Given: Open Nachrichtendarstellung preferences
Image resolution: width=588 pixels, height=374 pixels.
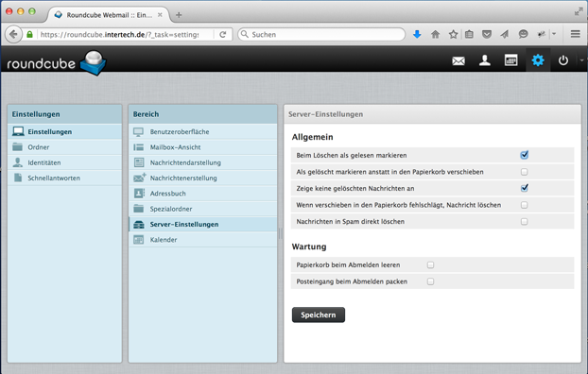Looking at the screenshot, I should tap(203, 162).
